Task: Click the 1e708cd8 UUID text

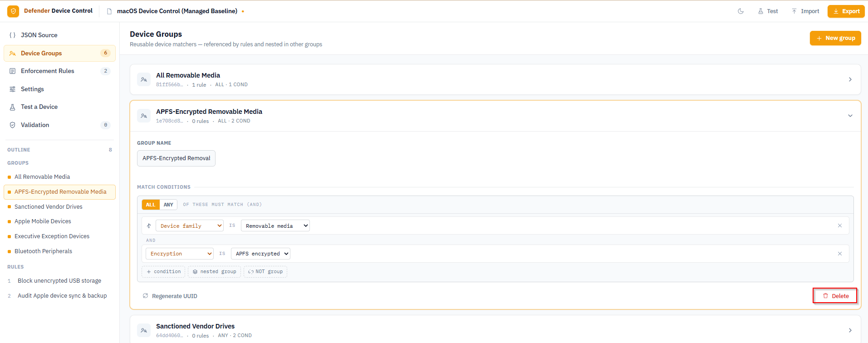Action: tap(170, 121)
